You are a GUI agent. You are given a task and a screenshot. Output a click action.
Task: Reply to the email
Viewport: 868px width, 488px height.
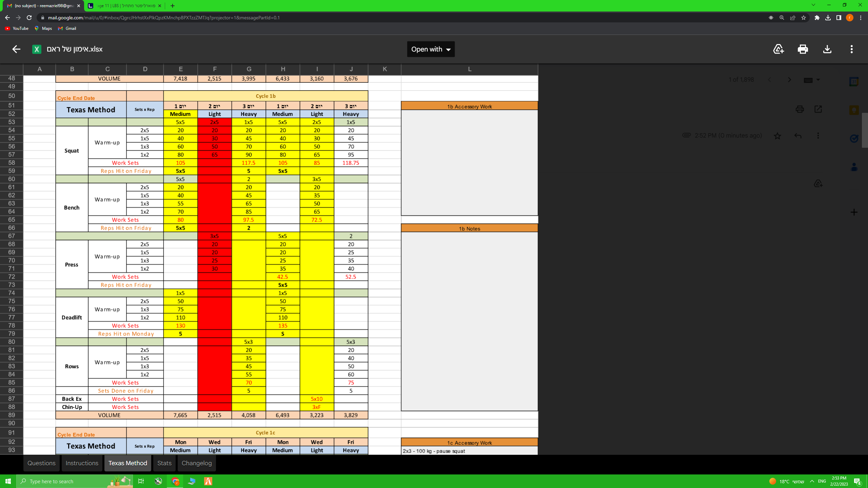click(798, 136)
